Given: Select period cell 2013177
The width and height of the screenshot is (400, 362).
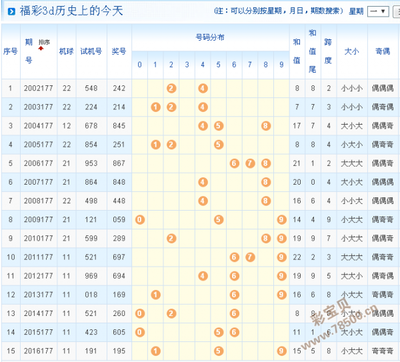Looking at the screenshot, I should [38, 295].
